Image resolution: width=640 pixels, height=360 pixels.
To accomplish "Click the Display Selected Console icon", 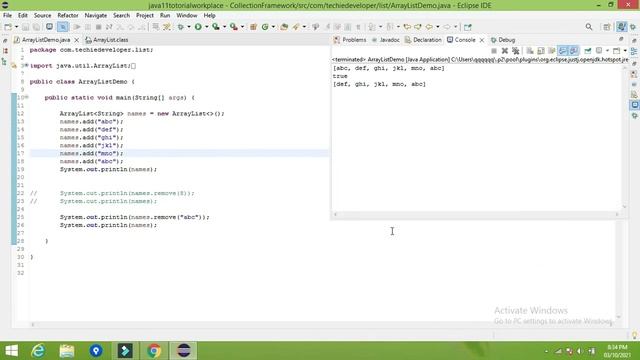I will 599,51.
